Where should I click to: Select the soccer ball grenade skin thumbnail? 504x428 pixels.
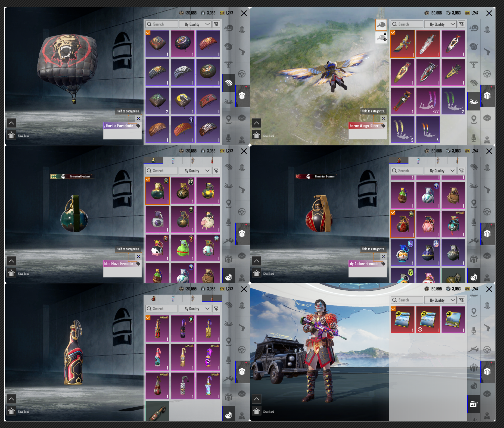tap(208, 191)
